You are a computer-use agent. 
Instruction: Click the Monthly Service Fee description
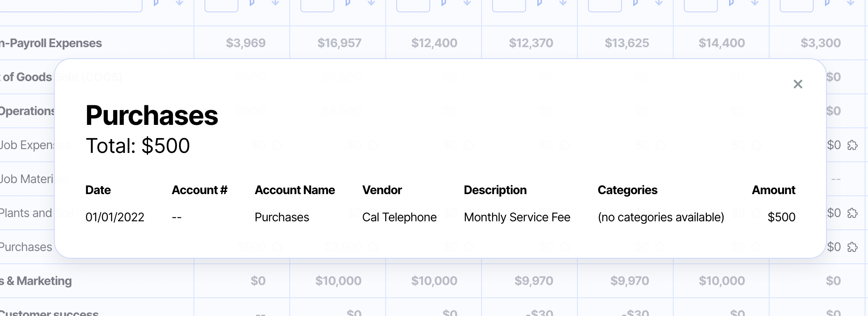(517, 217)
